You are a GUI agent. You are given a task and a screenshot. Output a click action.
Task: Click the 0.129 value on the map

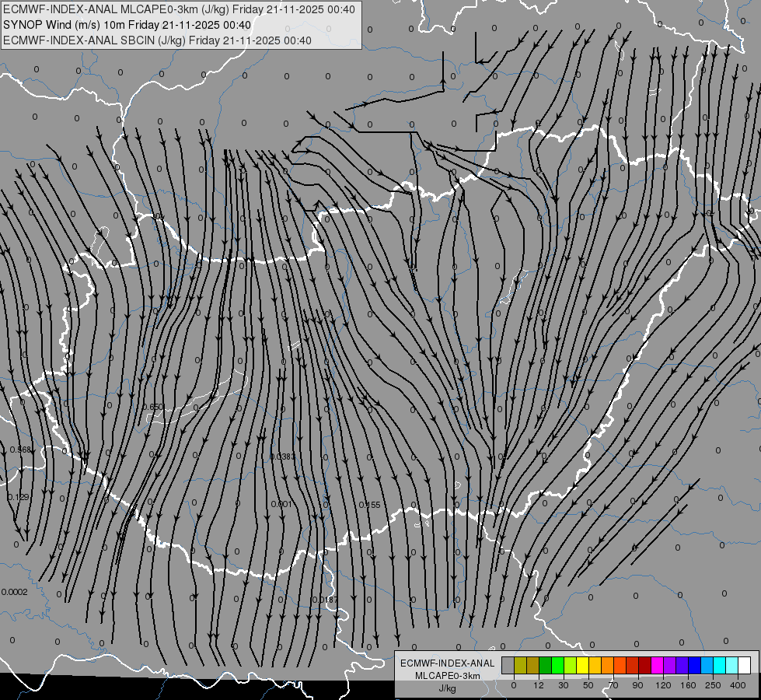pyautogui.click(x=19, y=497)
